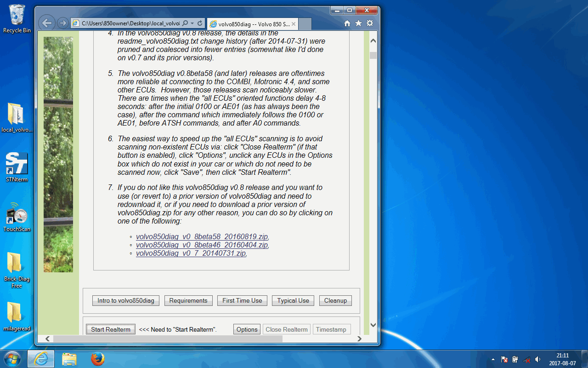Open the IE Tools gear icon
Viewport: 588px width, 368px height.
coord(369,23)
